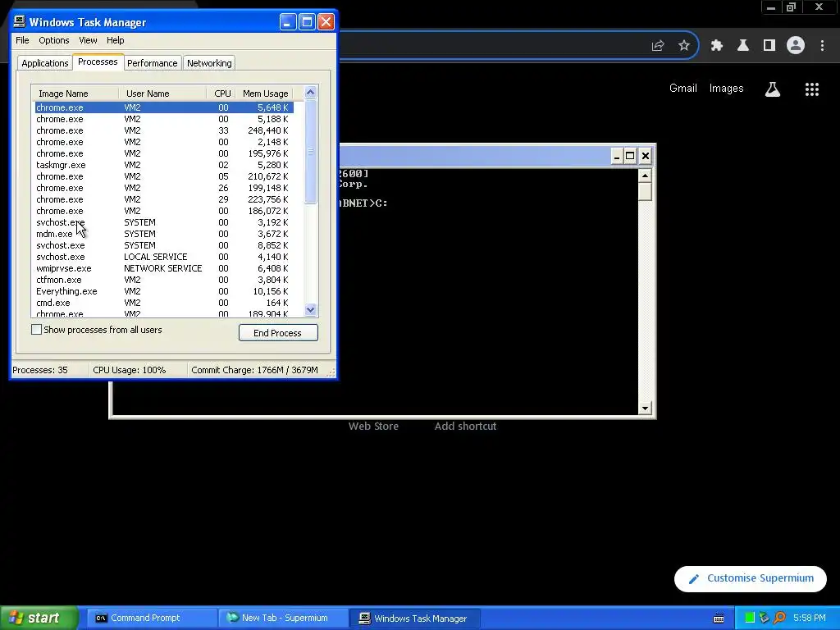Click Command Prompt scroll up arrow
Screen dimensions: 840x630
[645, 176]
